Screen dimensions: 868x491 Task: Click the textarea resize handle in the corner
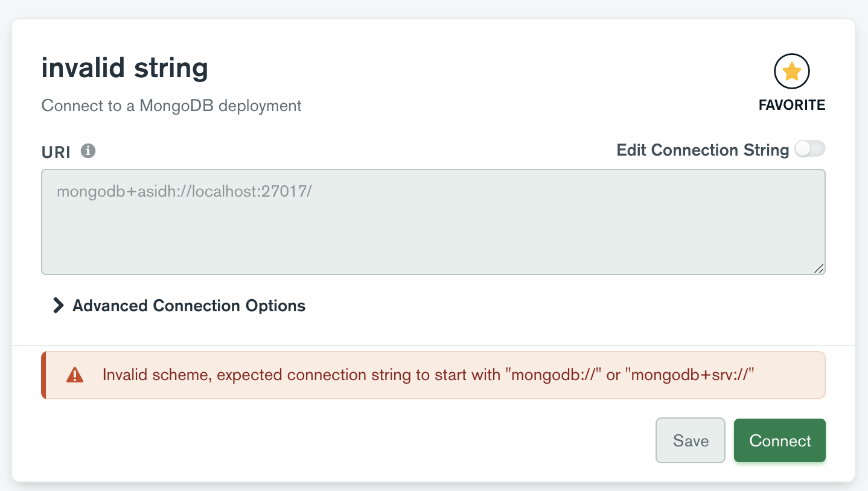819,269
